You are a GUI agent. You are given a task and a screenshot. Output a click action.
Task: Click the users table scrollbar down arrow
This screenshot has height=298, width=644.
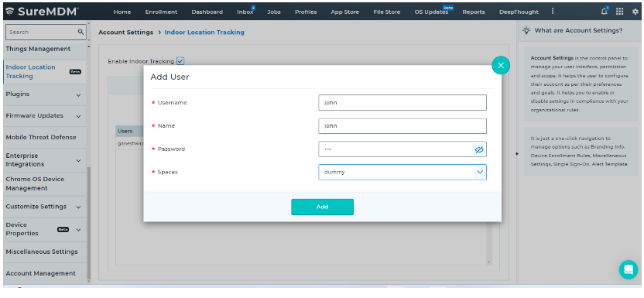click(488, 262)
